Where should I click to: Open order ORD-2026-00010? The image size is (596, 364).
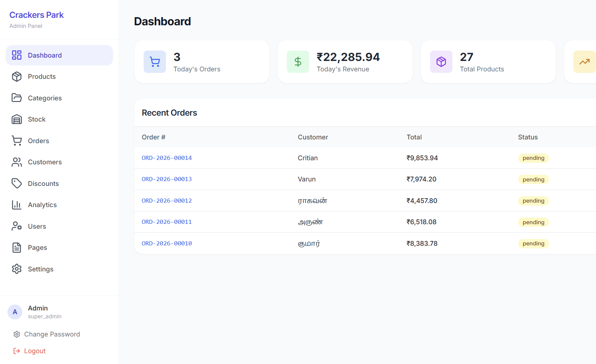coord(167,244)
